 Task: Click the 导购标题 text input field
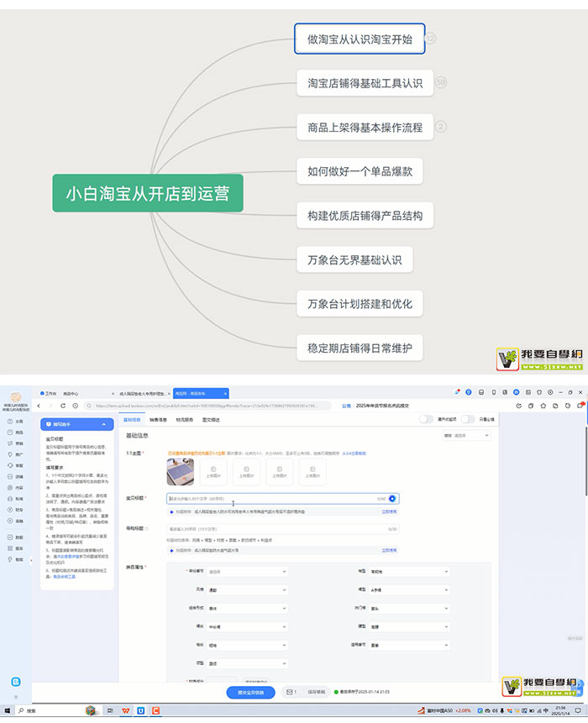pos(283,529)
